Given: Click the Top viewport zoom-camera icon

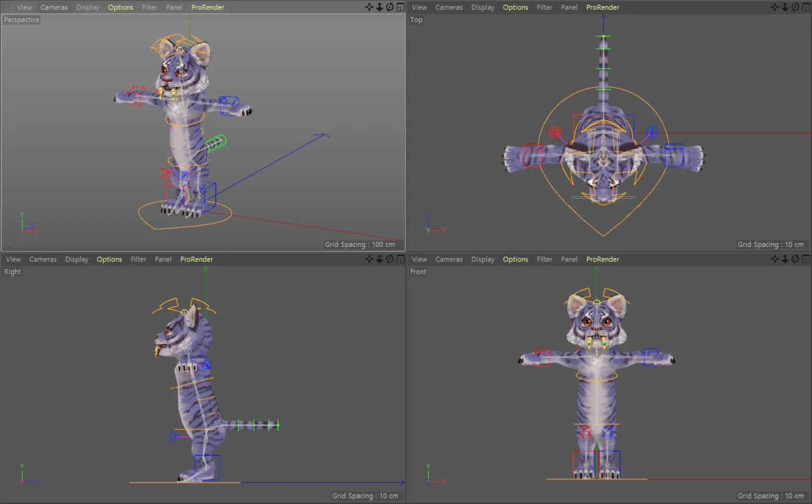Looking at the screenshot, I should 785,7.
